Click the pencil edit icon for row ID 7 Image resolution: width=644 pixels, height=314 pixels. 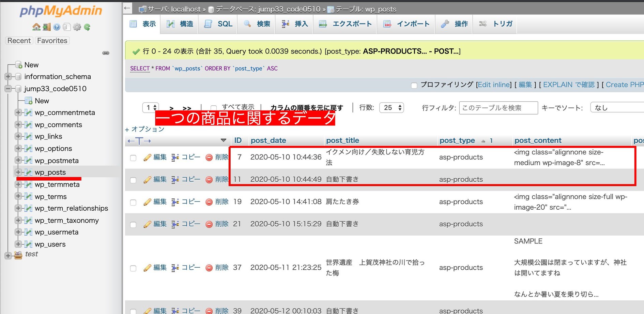(147, 157)
